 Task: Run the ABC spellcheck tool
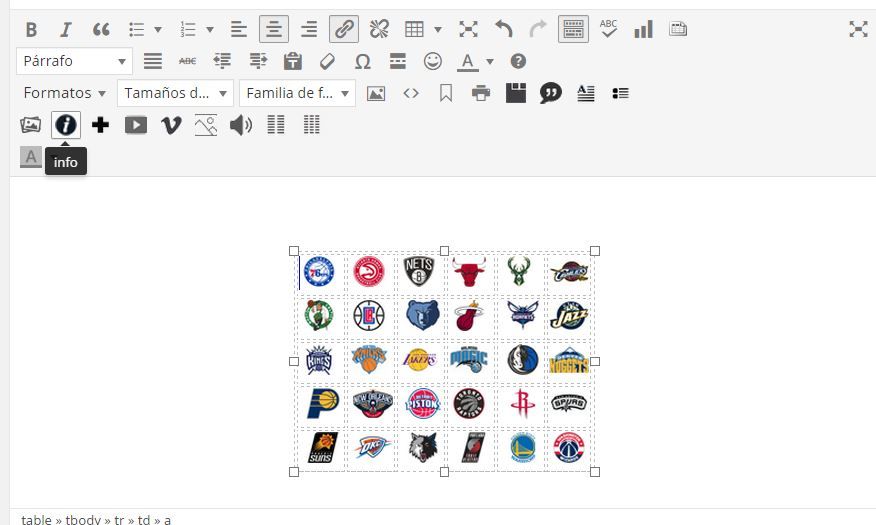[x=608, y=29]
